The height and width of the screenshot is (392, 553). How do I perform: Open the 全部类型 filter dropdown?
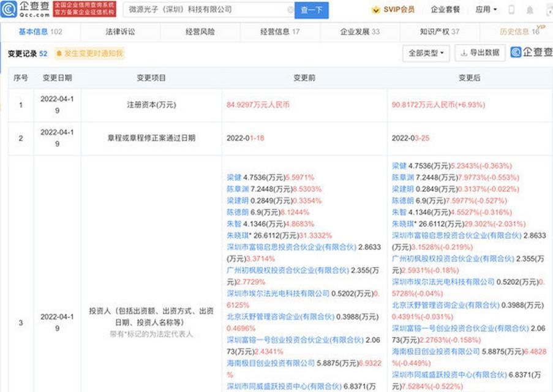click(426, 53)
